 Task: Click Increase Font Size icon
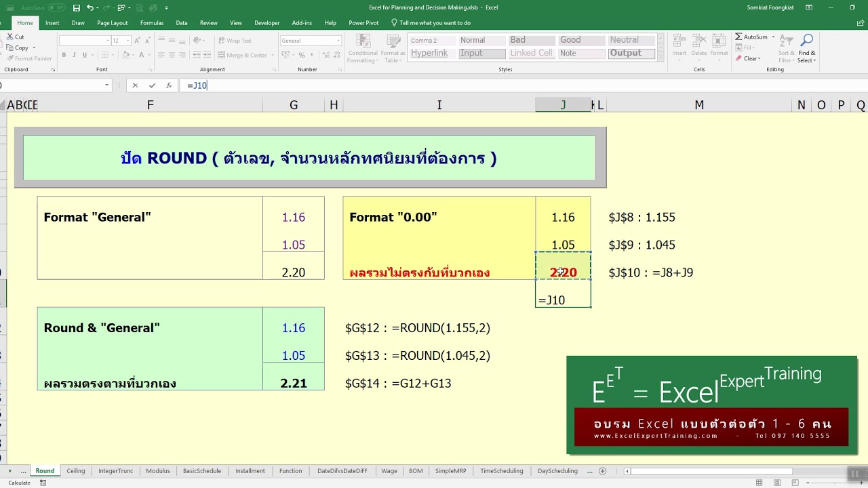pyautogui.click(x=136, y=41)
